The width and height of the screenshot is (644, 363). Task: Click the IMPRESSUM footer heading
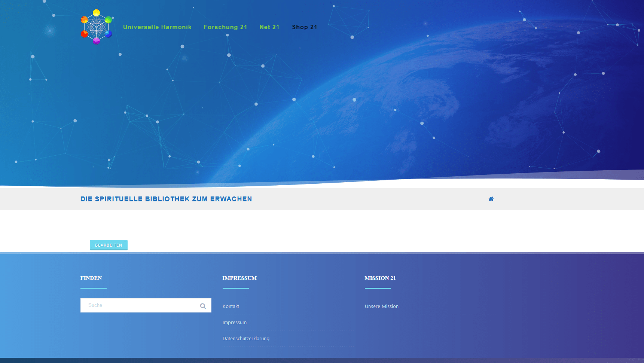click(239, 278)
